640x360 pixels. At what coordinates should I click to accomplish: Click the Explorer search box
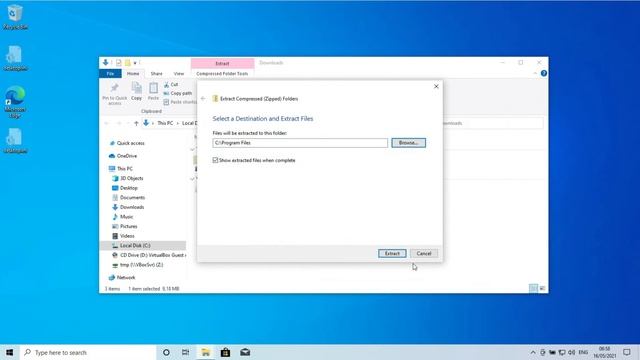tap(493, 123)
